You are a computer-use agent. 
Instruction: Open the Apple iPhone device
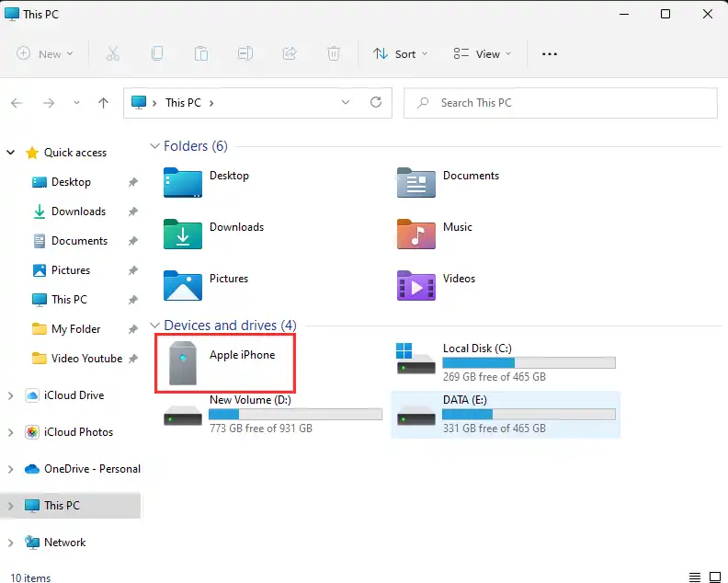click(x=225, y=363)
